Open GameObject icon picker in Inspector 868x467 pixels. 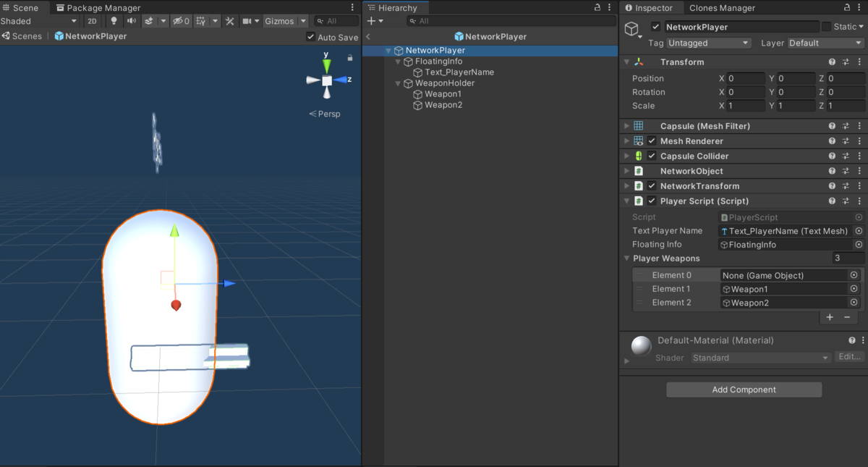tap(634, 30)
